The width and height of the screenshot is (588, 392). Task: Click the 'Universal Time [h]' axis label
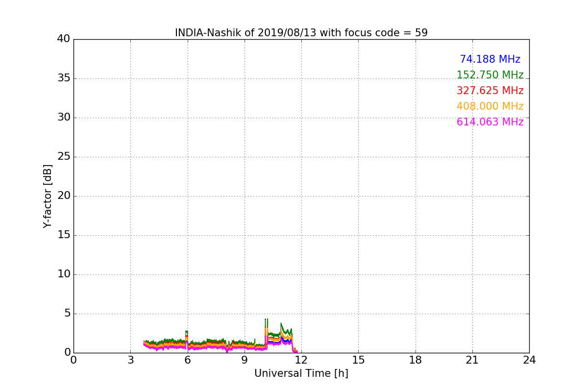[x=301, y=373]
